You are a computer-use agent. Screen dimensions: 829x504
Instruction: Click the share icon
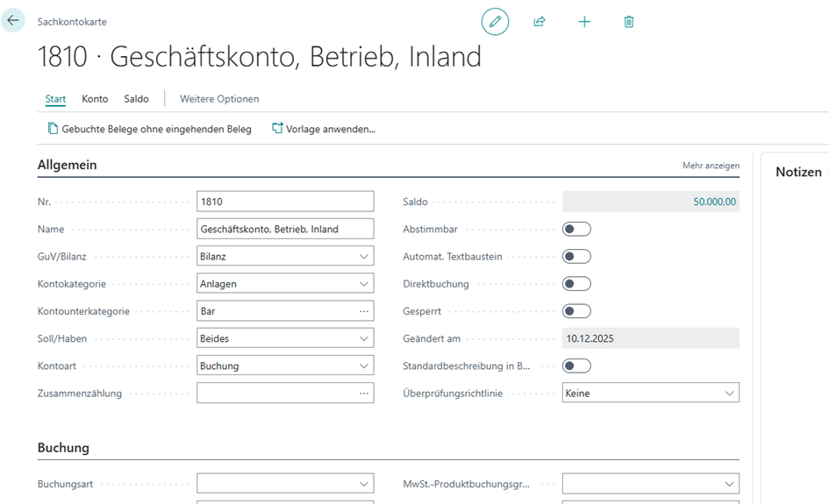pyautogui.click(x=540, y=21)
